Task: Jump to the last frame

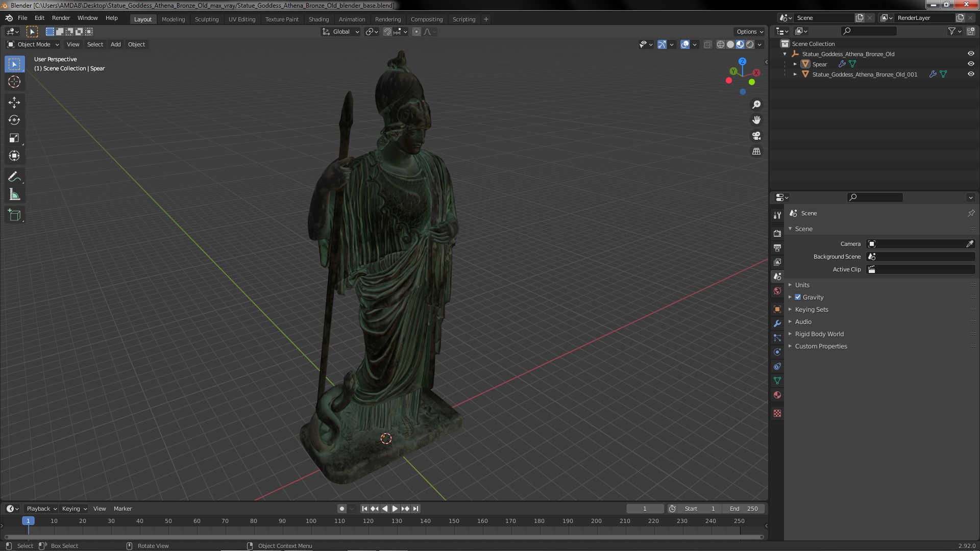Action: pyautogui.click(x=416, y=509)
